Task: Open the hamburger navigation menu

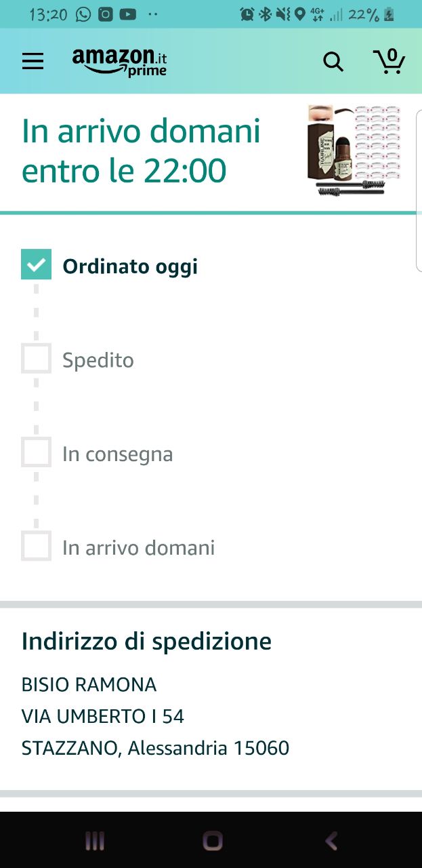Action: [x=33, y=62]
